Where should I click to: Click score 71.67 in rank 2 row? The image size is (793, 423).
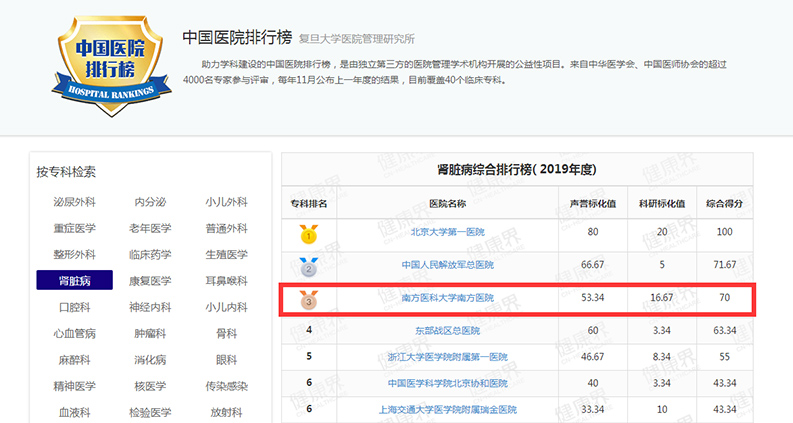pos(725,265)
